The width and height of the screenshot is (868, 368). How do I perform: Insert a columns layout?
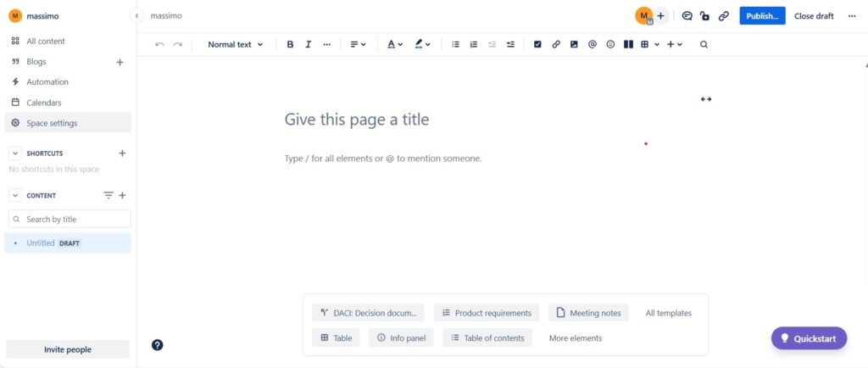[x=628, y=44]
